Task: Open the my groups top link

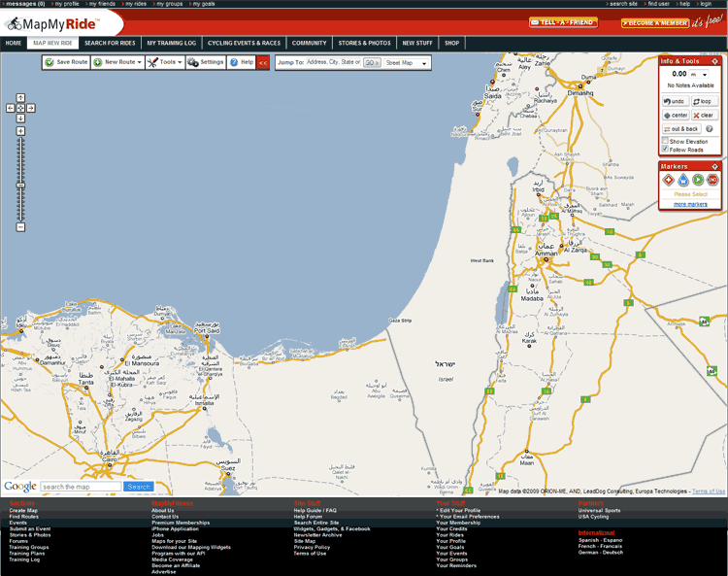Action: pos(170,4)
